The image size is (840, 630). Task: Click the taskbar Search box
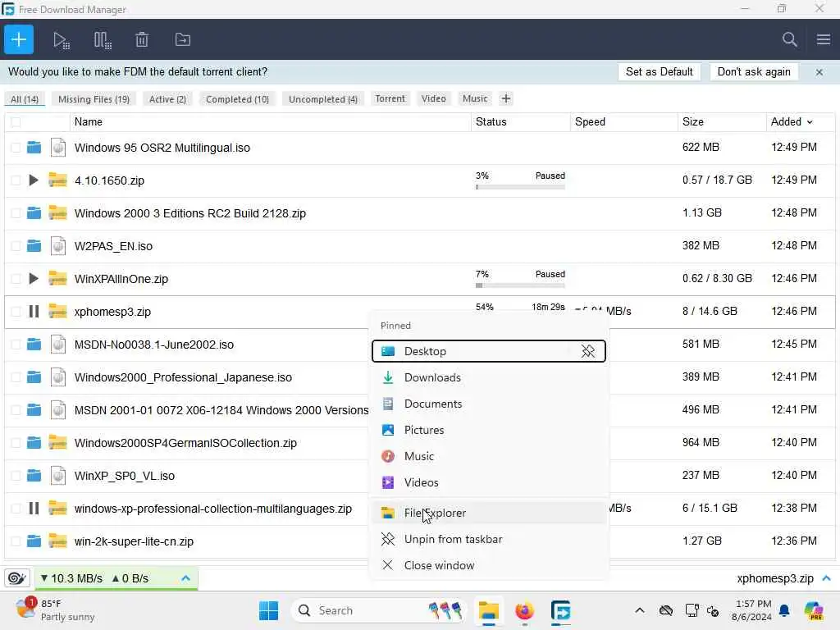click(x=379, y=610)
